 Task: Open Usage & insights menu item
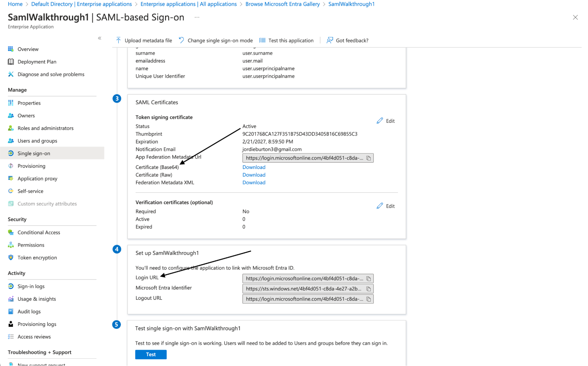(x=36, y=299)
